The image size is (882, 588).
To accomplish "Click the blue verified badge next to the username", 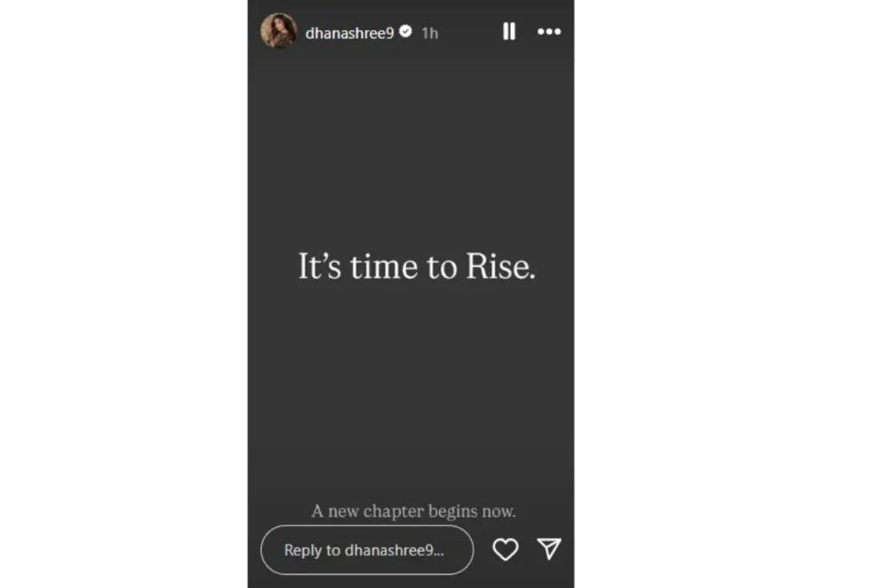I will (406, 32).
